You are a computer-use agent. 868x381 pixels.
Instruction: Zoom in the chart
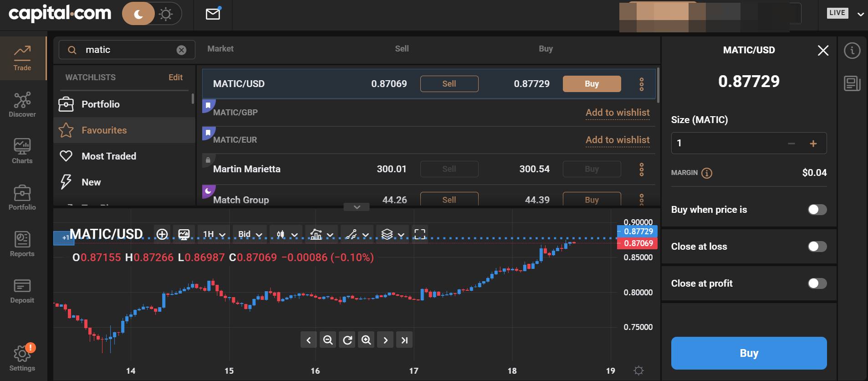click(x=366, y=340)
